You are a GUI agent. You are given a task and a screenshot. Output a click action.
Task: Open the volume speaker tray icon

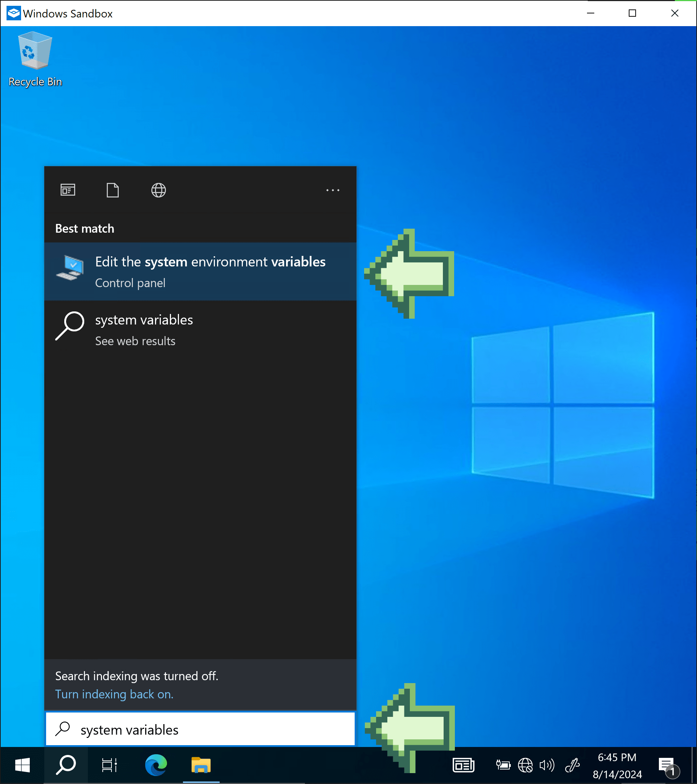click(x=547, y=765)
